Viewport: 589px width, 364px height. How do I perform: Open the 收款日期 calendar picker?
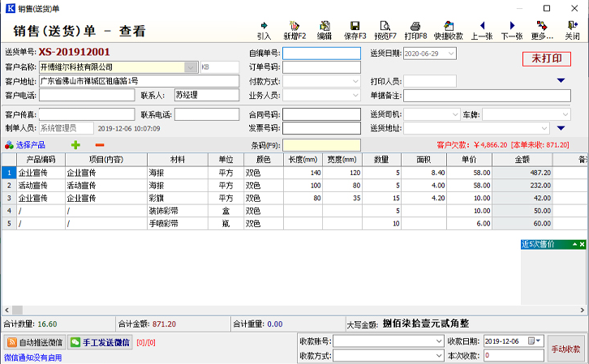tap(535, 341)
